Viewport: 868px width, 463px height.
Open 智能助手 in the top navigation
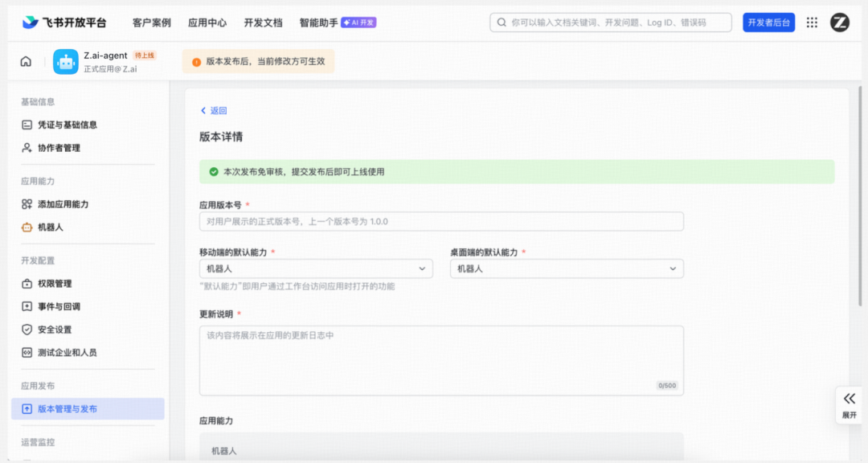click(318, 23)
